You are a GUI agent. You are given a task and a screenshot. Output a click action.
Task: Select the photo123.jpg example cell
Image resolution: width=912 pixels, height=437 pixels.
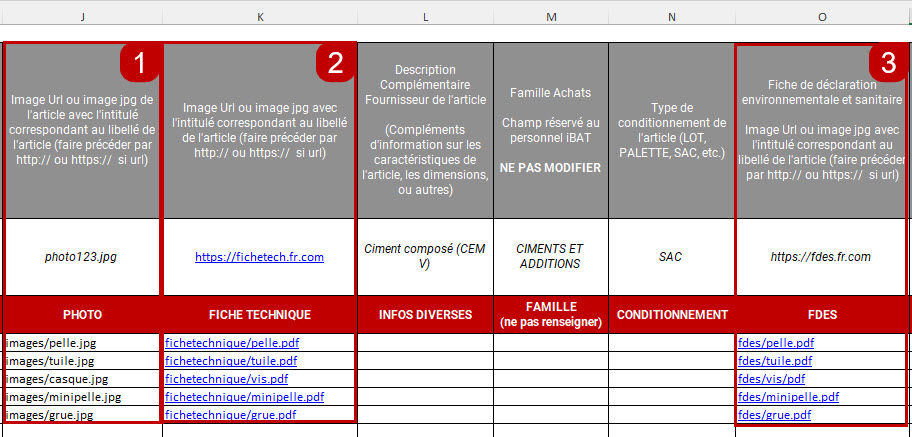tap(81, 257)
